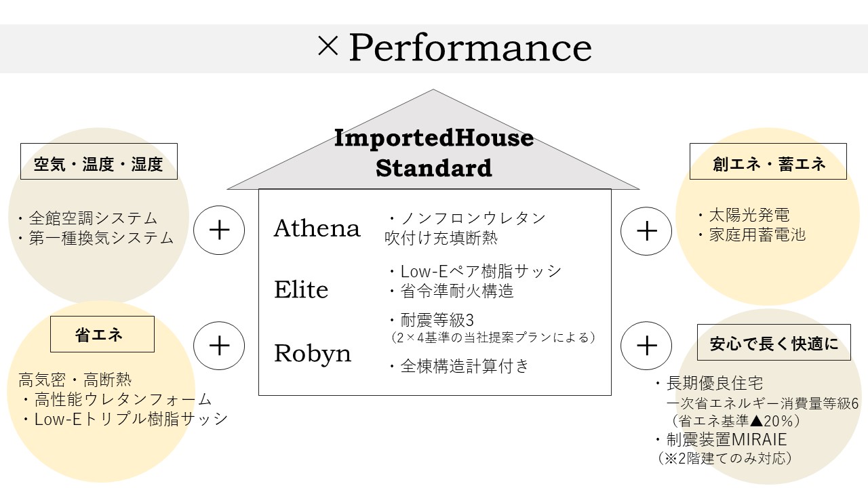Click the × symbol before Performance
This screenshot has height=488, width=868.
pyautogui.click(x=328, y=48)
